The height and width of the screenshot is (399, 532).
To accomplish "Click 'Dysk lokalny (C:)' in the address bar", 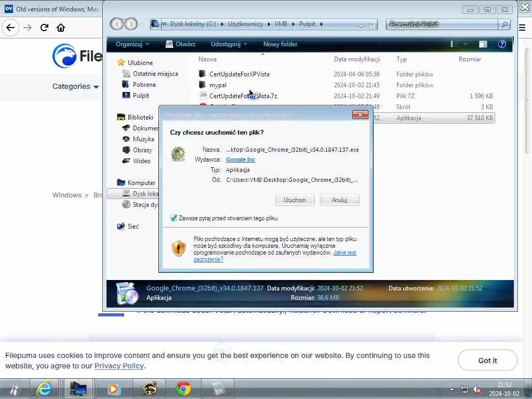I will click(x=193, y=24).
